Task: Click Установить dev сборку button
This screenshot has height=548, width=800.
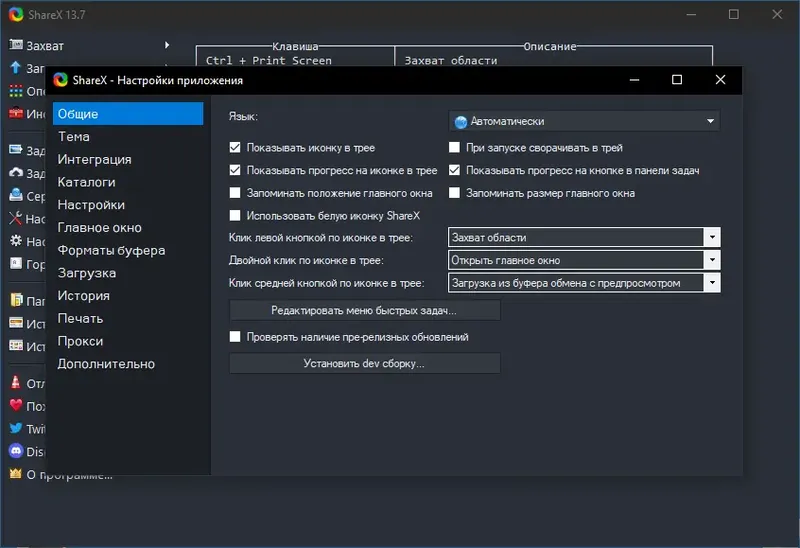Action: click(x=364, y=363)
